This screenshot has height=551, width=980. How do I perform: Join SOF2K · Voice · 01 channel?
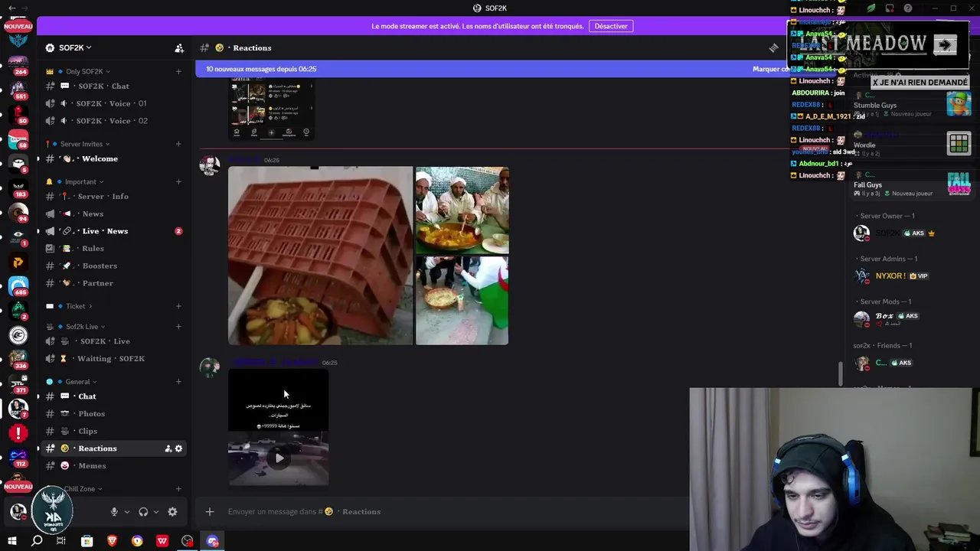tap(114, 103)
